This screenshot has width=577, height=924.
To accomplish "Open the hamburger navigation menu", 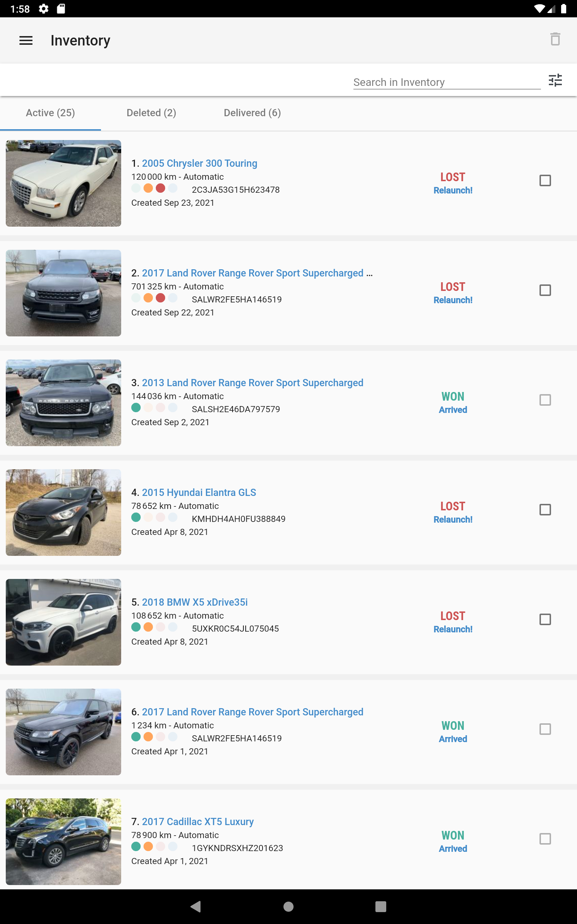I will (26, 40).
